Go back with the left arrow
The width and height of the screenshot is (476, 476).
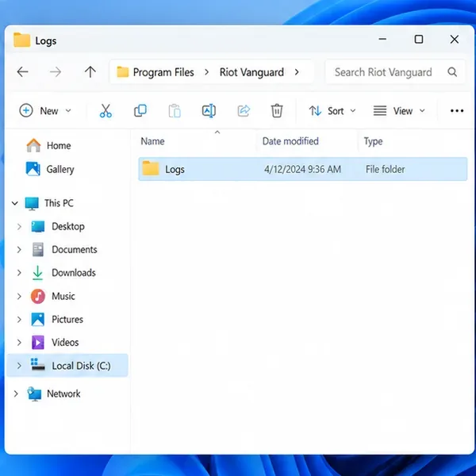(x=22, y=72)
